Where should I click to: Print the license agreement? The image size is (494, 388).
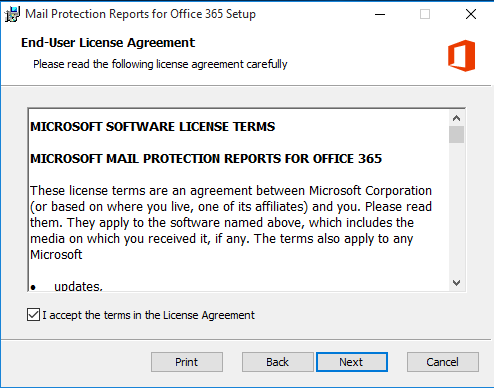pos(187,362)
